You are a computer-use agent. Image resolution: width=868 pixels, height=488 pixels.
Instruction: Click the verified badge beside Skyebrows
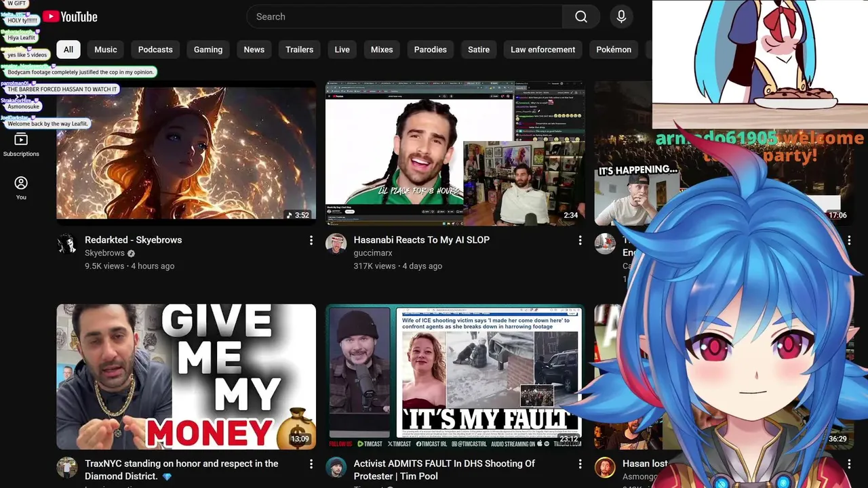132,253
